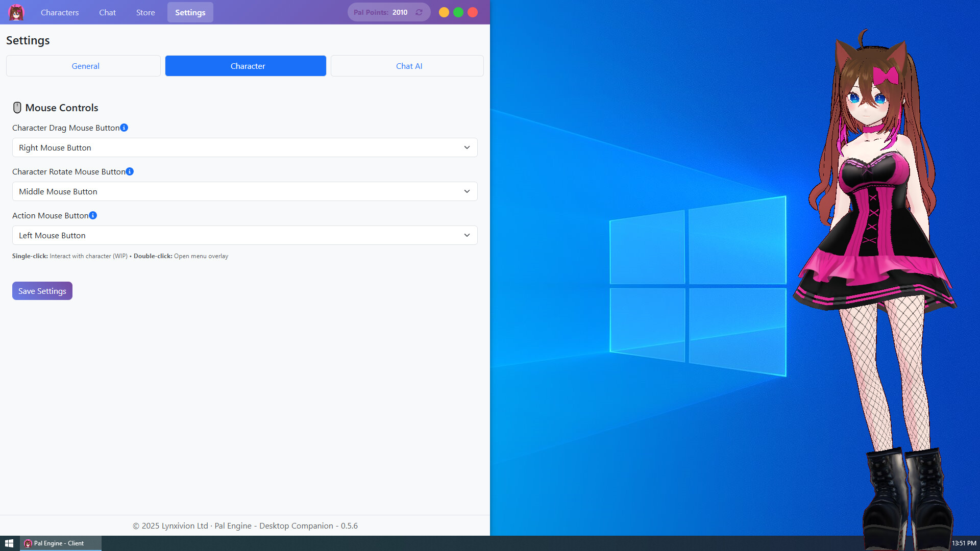
Task: Click the Save Settings button
Action: 42,291
